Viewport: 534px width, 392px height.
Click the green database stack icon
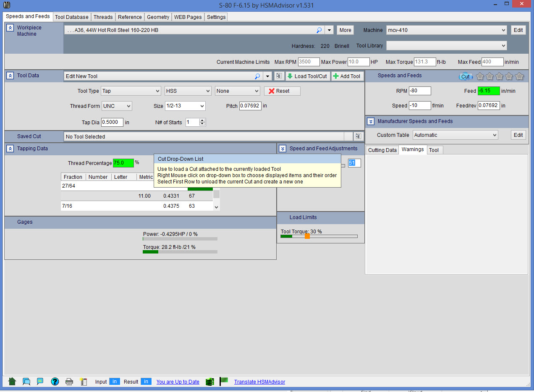[x=210, y=382]
